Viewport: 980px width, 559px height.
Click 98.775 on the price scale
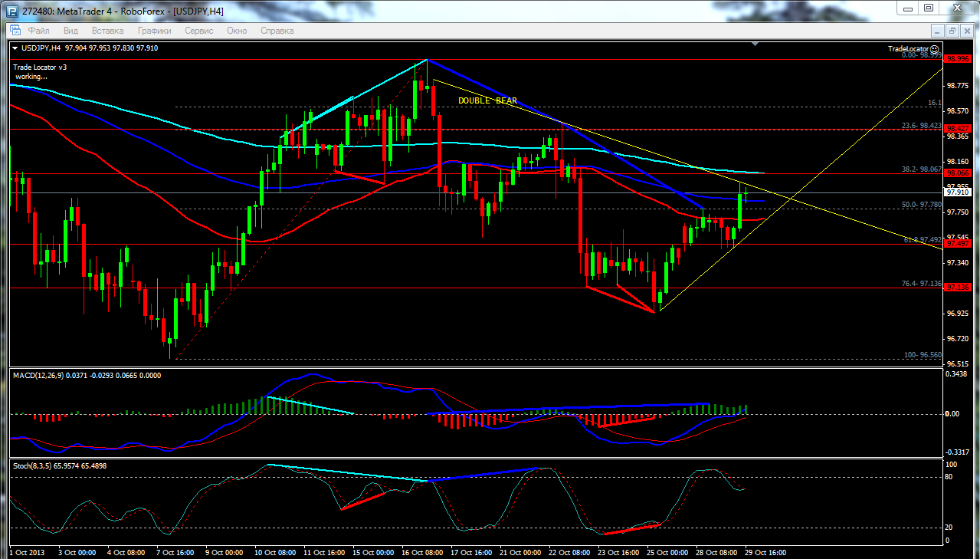958,86
